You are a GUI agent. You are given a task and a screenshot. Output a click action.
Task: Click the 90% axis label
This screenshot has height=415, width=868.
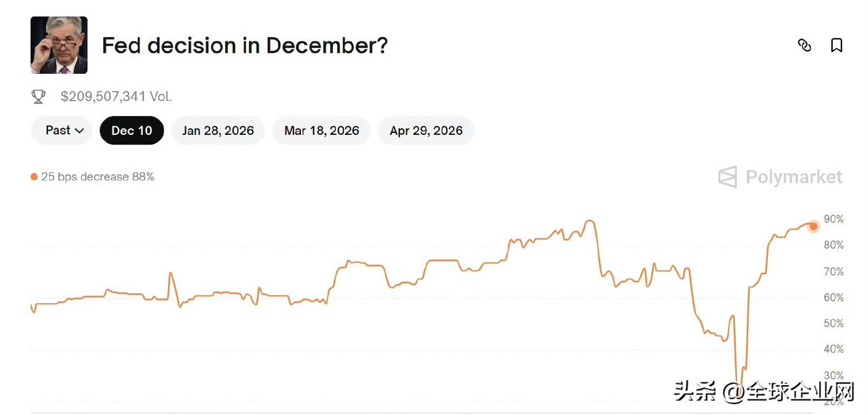(833, 219)
